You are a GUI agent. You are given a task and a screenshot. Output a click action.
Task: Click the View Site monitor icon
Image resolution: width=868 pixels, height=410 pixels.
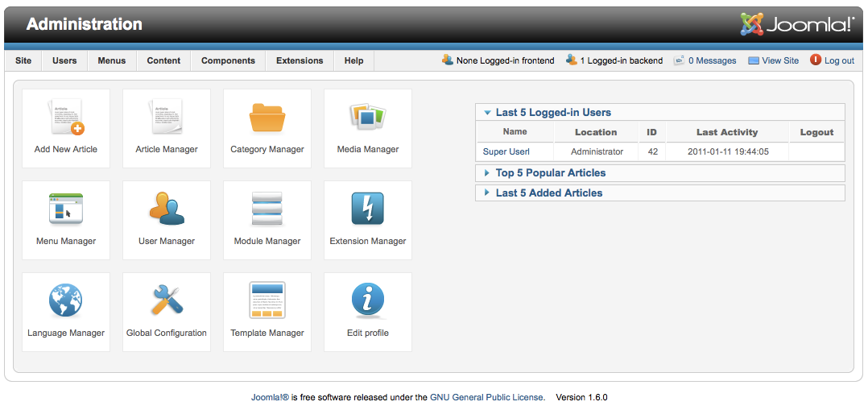[x=754, y=61]
